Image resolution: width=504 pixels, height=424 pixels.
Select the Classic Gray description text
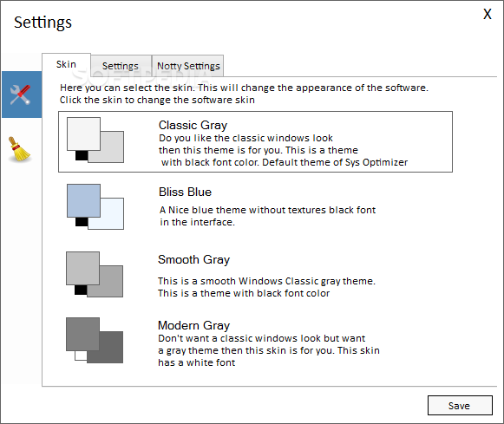coord(283,150)
